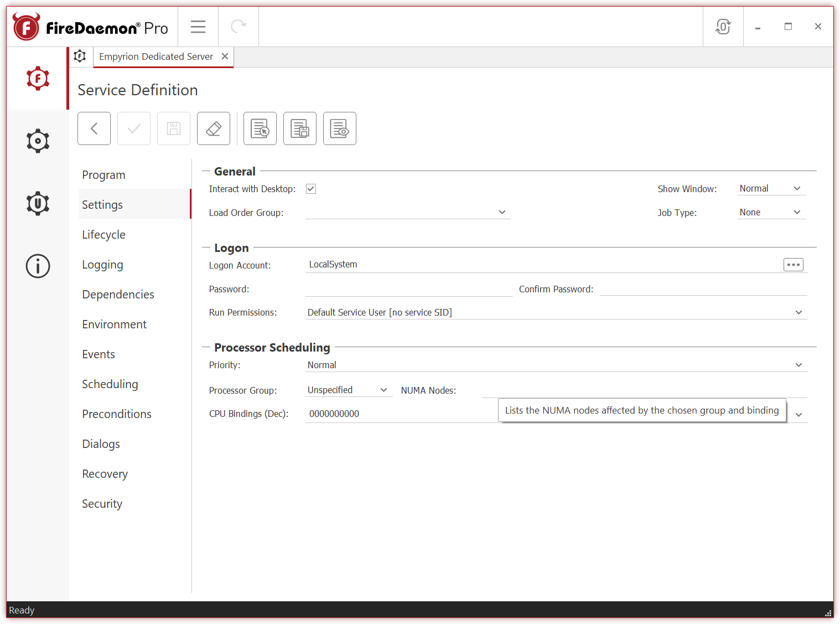Click the refresh arrow icon in title bar

(238, 27)
